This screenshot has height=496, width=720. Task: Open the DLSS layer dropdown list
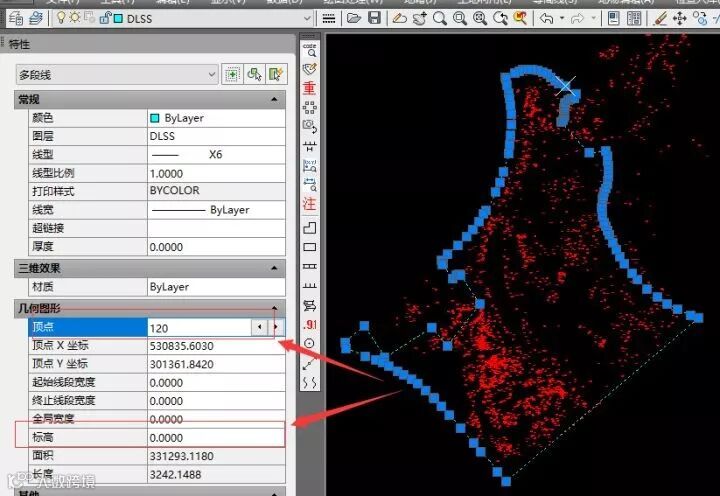[307, 19]
